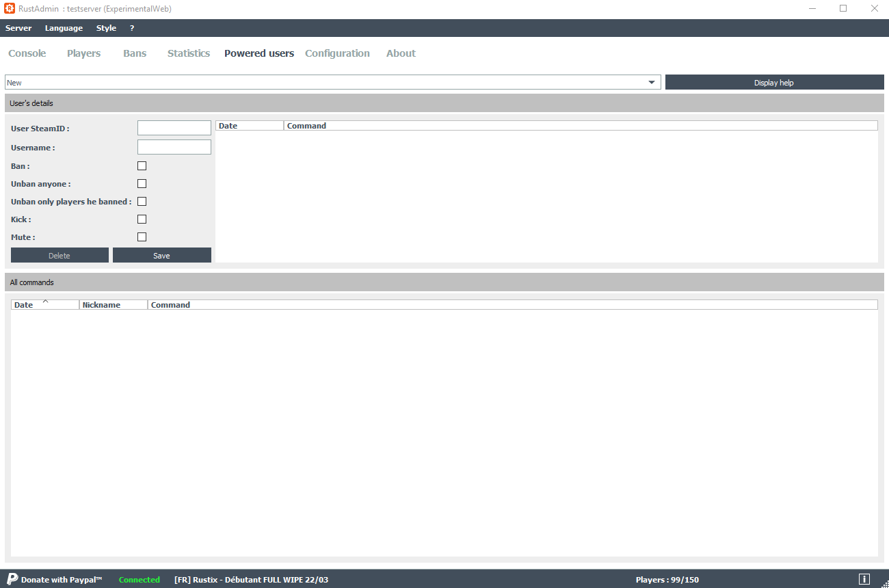The image size is (889, 588).
Task: Enable the Mute permission checkbox
Action: point(142,237)
